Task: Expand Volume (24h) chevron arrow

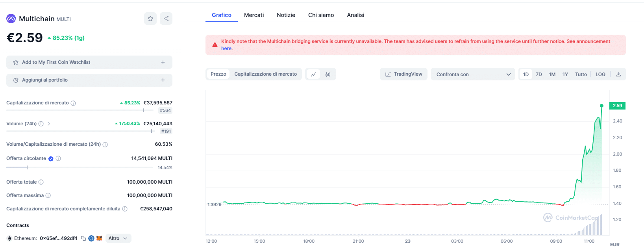Action: [x=49, y=124]
